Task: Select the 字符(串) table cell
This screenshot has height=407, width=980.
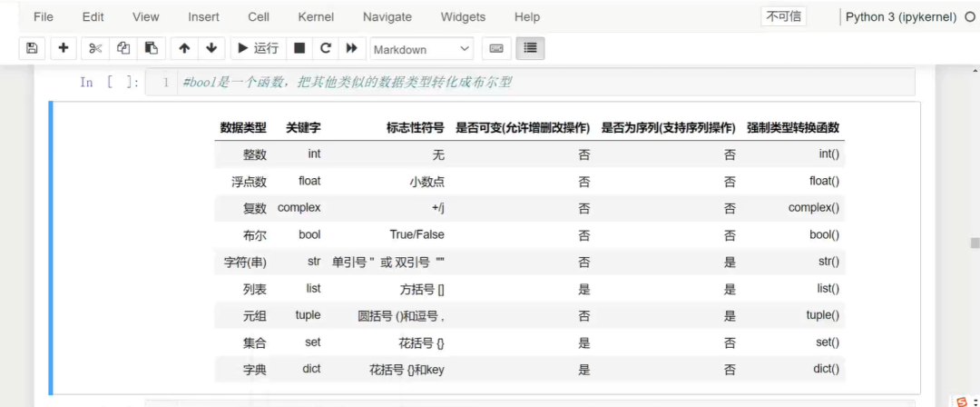Action: 245,263
